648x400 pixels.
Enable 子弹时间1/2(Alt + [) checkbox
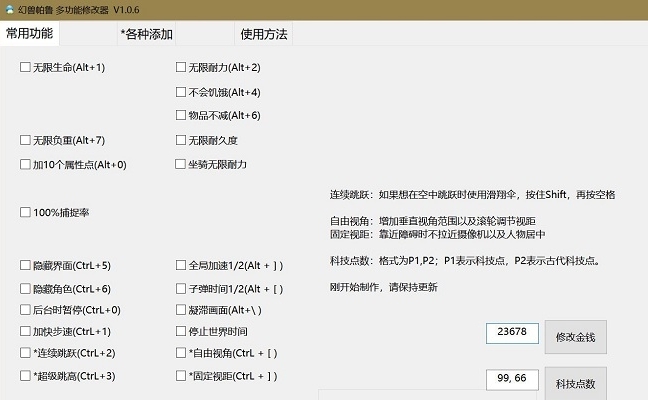click(181, 288)
